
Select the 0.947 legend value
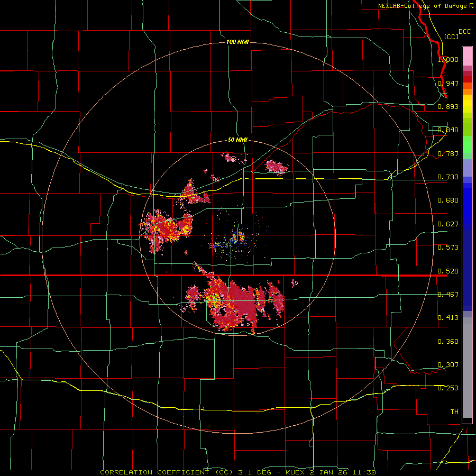448,83
